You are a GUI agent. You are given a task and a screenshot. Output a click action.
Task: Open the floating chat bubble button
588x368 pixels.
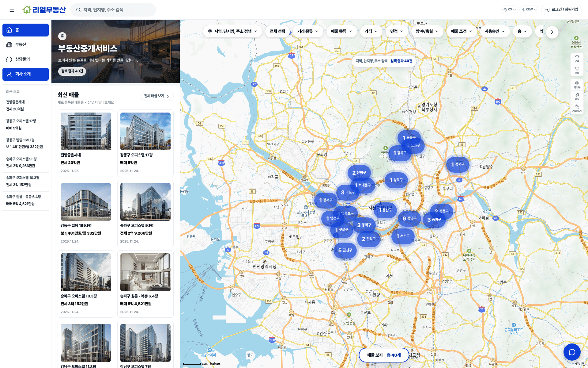pos(572,352)
